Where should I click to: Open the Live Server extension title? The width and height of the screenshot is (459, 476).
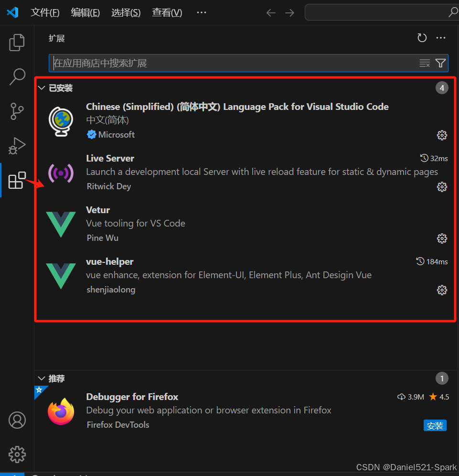pyautogui.click(x=110, y=159)
